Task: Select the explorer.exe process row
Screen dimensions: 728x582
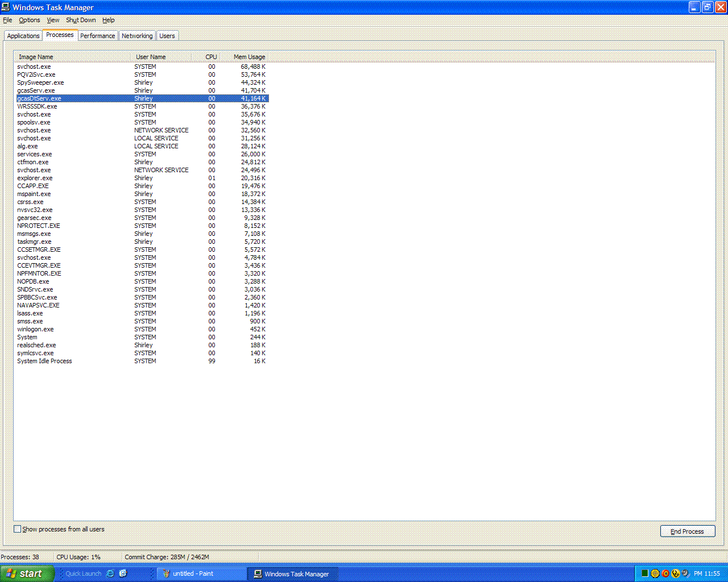Action: pos(35,178)
